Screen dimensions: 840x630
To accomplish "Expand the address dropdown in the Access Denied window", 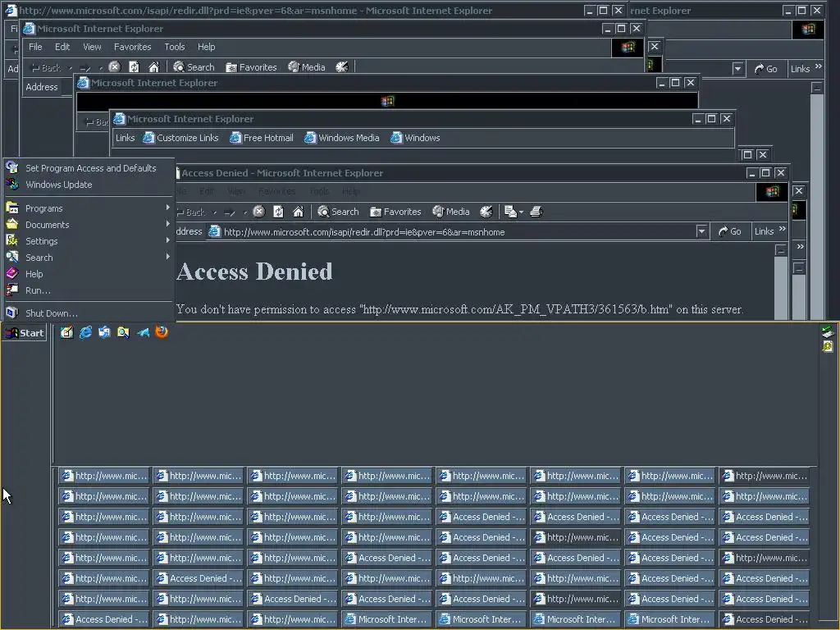I will [x=701, y=231].
